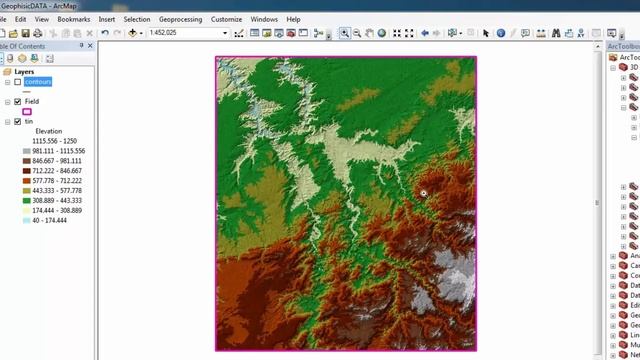This screenshot has width=640, height=360.
Task: Collapse the tin layer legend
Action: pos(7,122)
